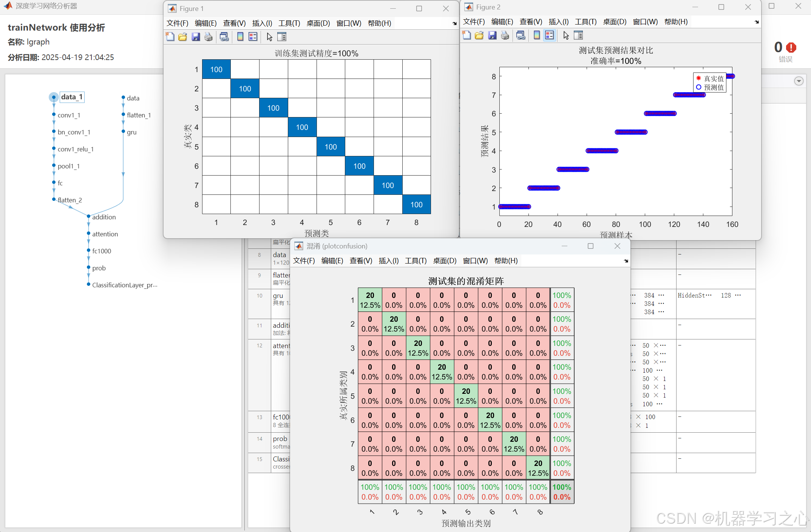Toggle colorbar button in Figure 2 toolbar
The height and width of the screenshot is (532, 811).
[x=537, y=35]
